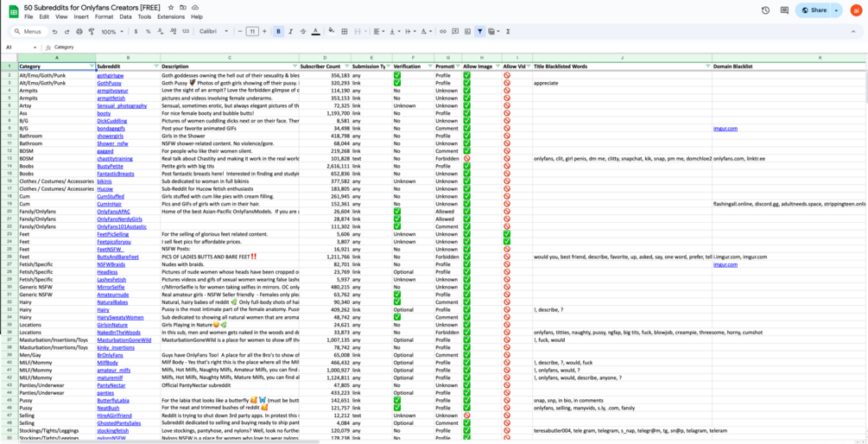Open filter views dropdown

(x=494, y=32)
